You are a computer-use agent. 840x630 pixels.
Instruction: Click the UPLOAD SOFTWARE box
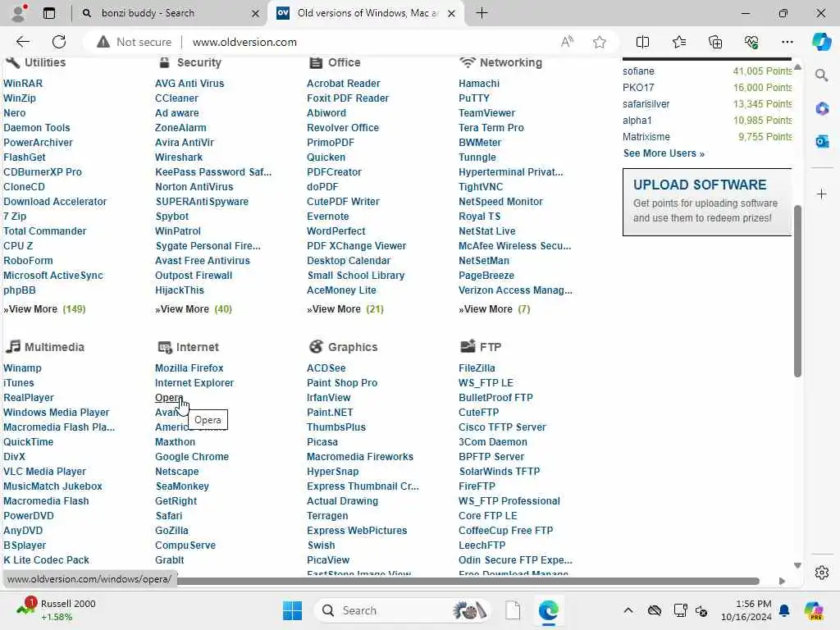click(x=707, y=202)
